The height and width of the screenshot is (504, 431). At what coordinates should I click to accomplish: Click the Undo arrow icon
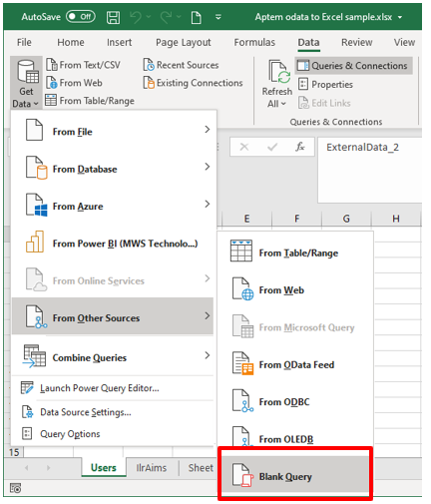tap(136, 17)
